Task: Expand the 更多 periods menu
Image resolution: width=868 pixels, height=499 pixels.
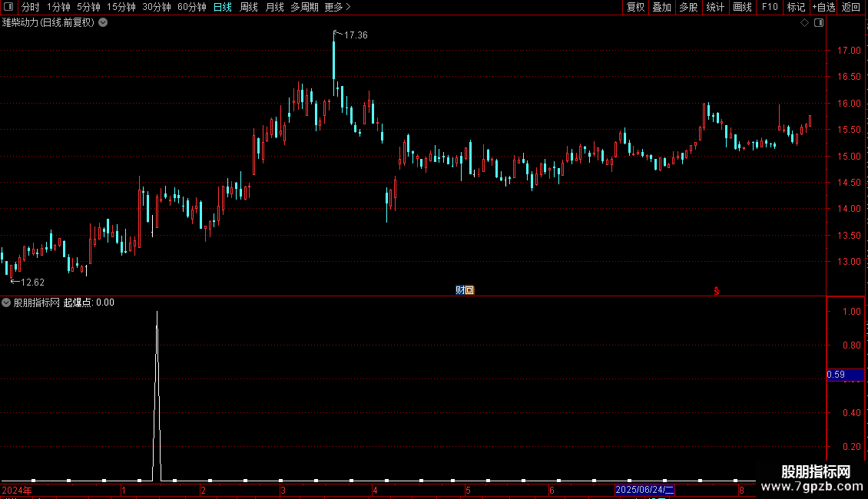Action: pyautogui.click(x=337, y=7)
